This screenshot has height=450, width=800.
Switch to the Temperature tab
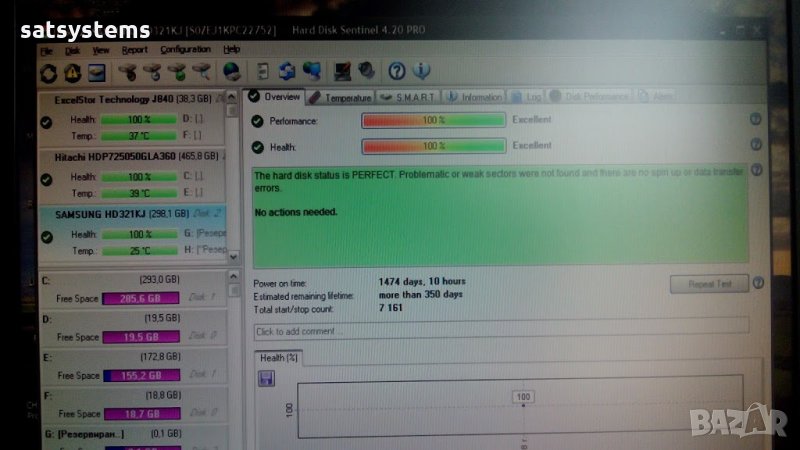coord(341,97)
